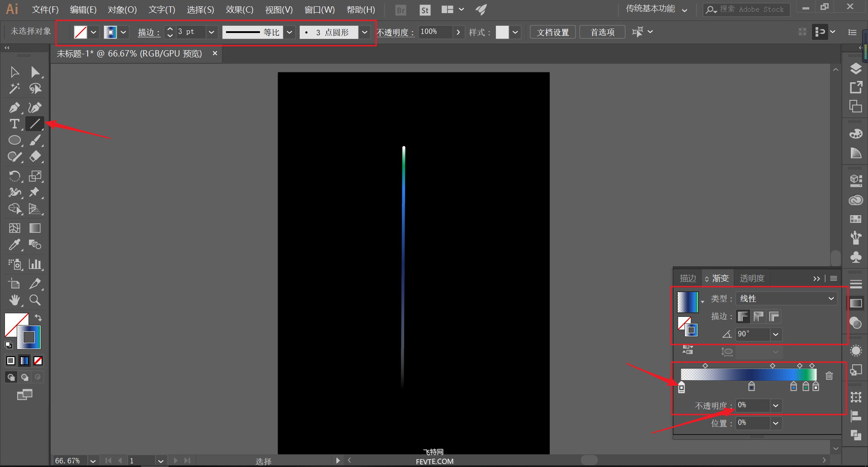Viewport: 868px width, 467px height.
Task: Select the Eraser tool
Action: click(x=35, y=156)
